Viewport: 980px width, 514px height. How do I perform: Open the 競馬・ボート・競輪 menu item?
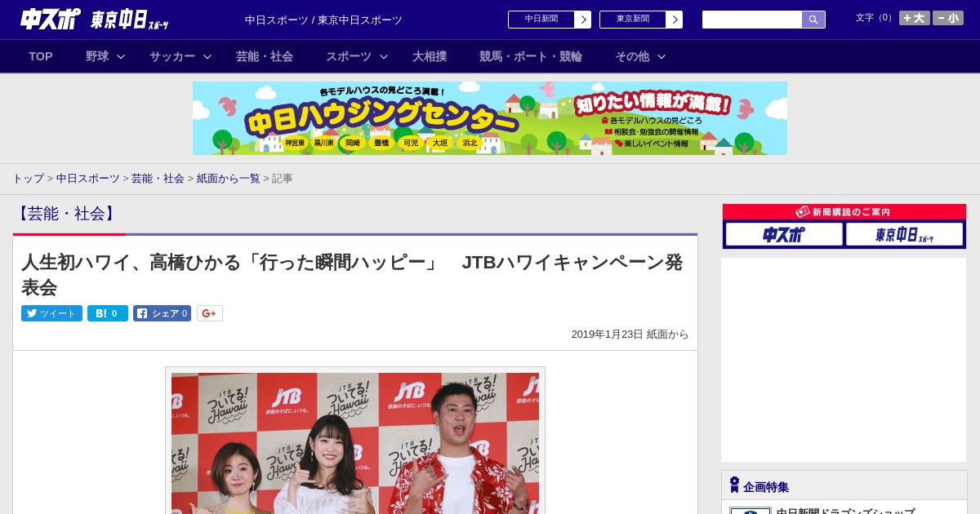coord(531,56)
